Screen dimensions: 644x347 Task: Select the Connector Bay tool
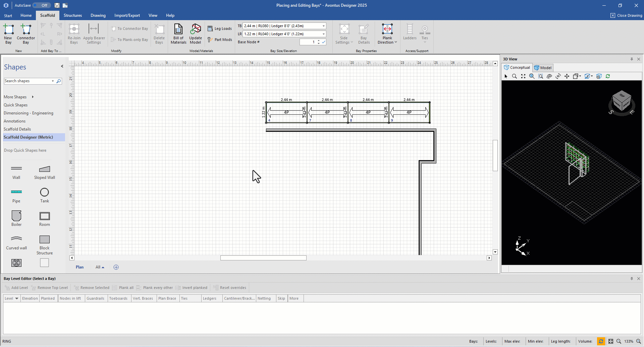pos(26,30)
